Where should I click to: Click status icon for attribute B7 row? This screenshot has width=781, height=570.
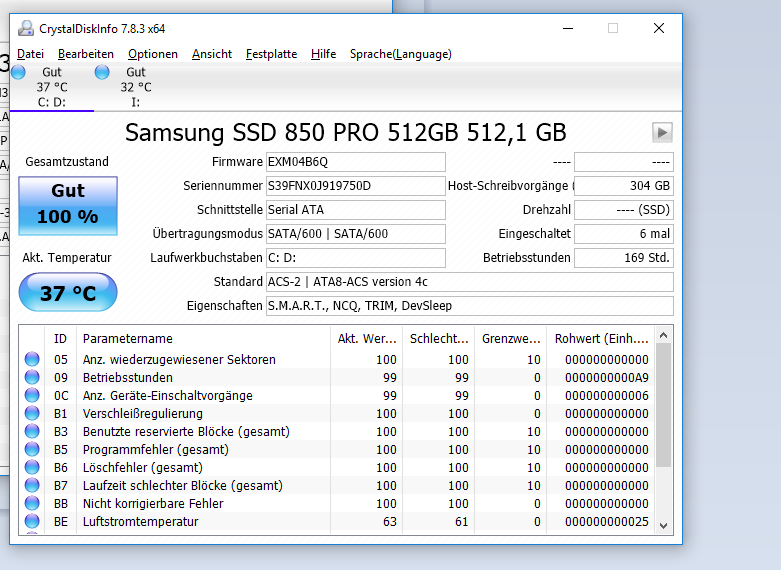click(32, 485)
